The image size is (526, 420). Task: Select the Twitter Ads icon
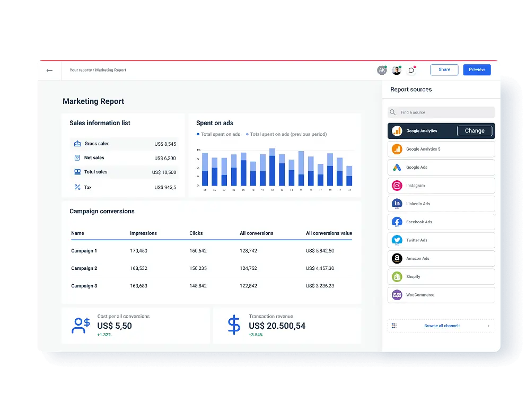397,240
